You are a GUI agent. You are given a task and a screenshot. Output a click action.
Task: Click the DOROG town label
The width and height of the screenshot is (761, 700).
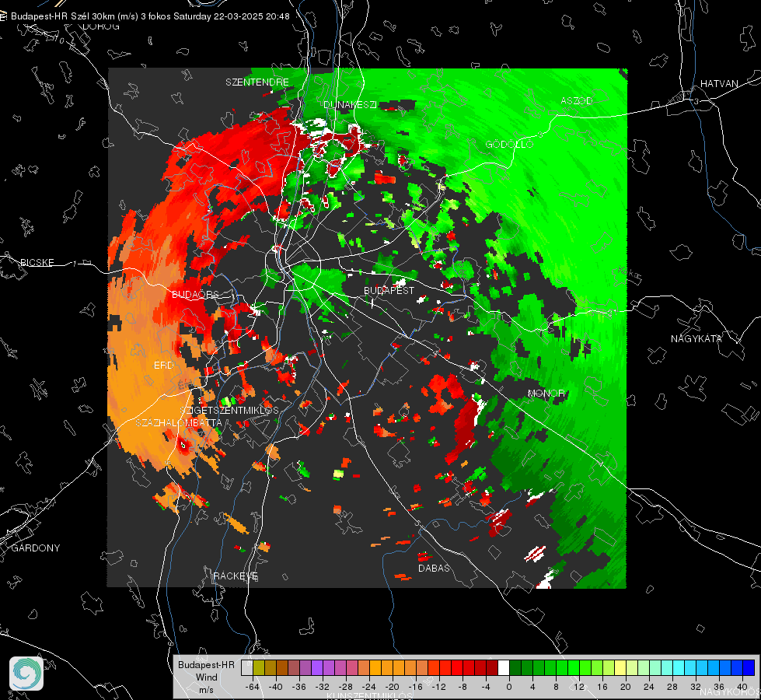coord(101,26)
